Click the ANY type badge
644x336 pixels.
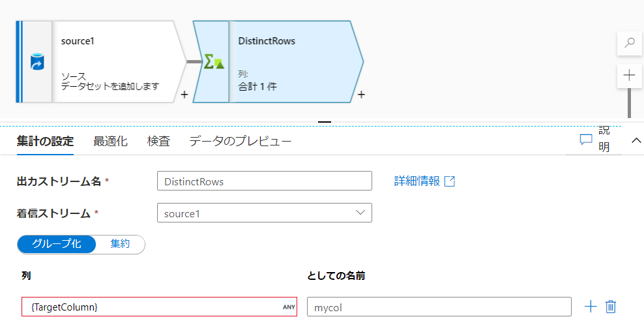[289, 307]
